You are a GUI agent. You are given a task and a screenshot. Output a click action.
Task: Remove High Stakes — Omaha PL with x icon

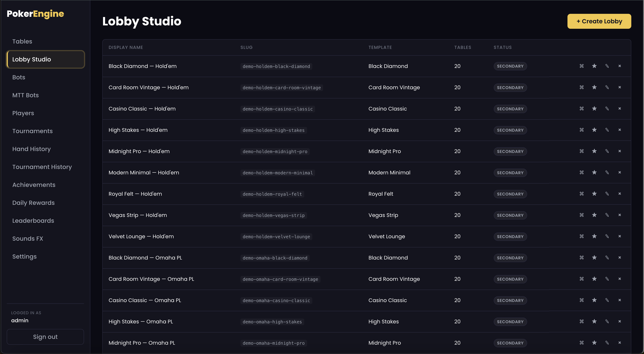620,321
